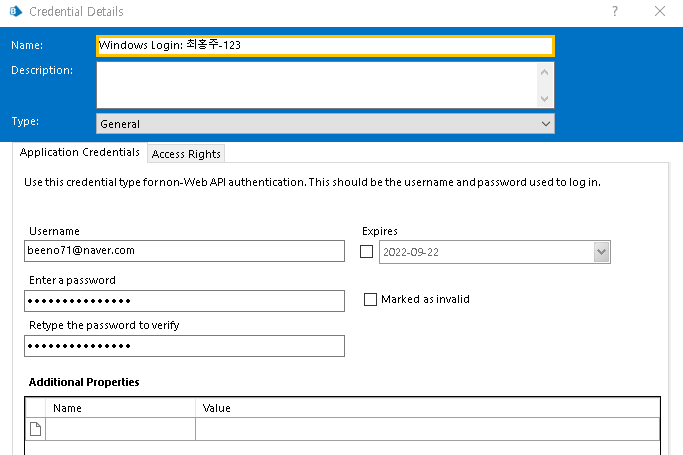Select the empty Name cell in properties table
The image size is (683, 455).
point(120,429)
